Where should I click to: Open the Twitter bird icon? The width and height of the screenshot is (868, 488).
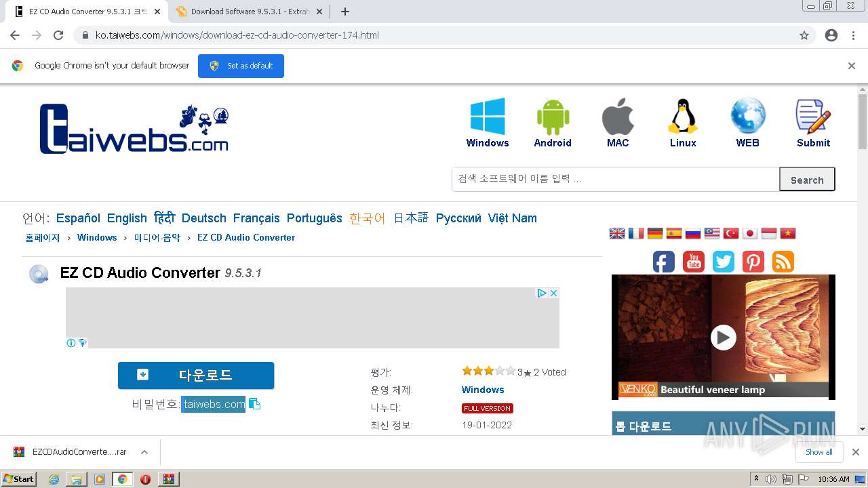[x=724, y=262]
